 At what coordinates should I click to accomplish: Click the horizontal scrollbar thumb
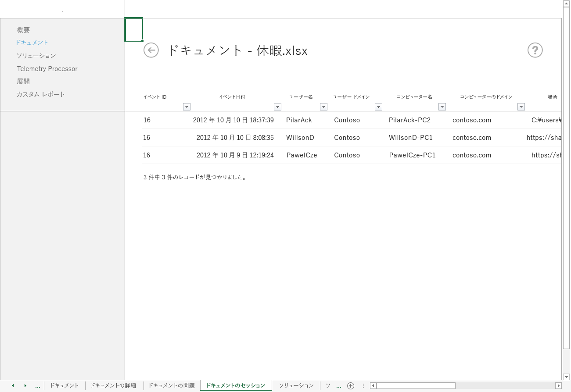click(x=416, y=386)
